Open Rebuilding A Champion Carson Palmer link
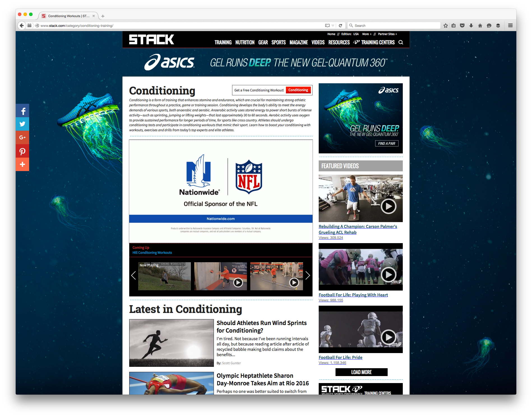 point(358,229)
